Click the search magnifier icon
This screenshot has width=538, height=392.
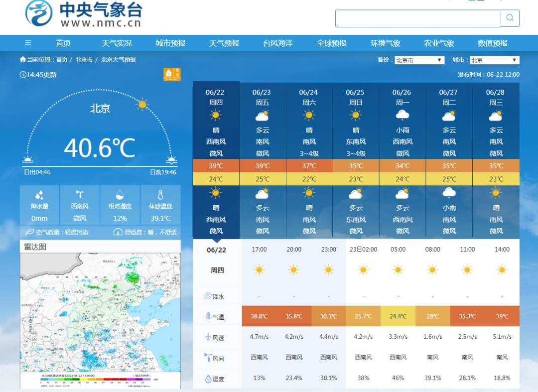click(510, 18)
